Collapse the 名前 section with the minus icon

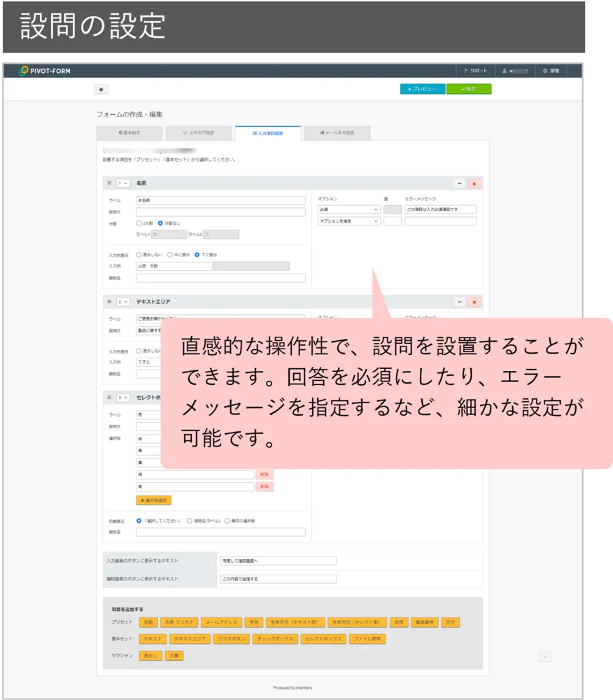point(458,183)
